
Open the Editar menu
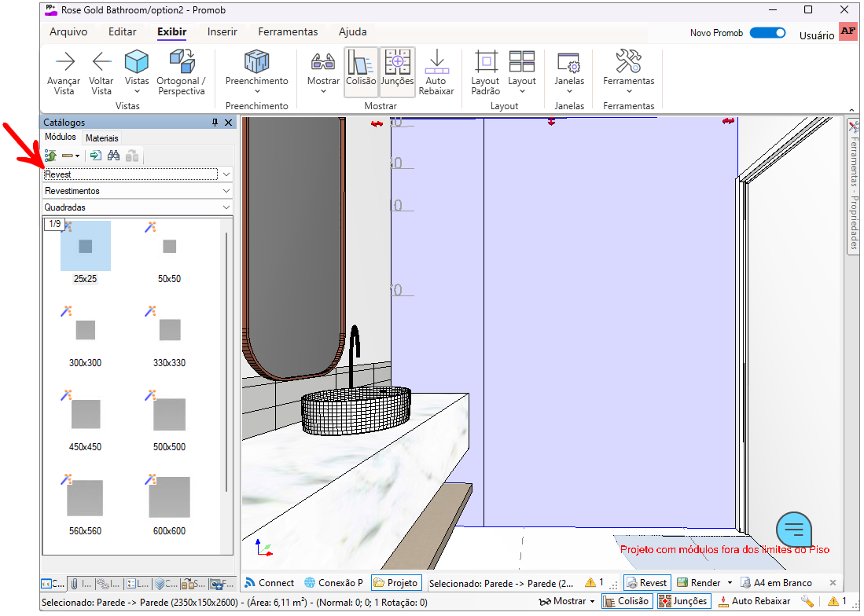(x=123, y=32)
